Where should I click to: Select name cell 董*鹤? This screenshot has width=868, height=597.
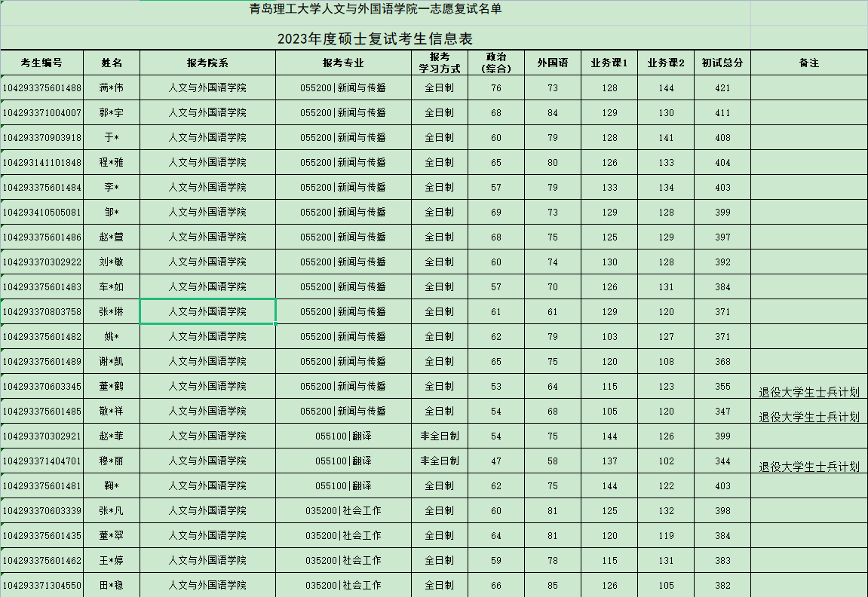pyautogui.click(x=112, y=386)
